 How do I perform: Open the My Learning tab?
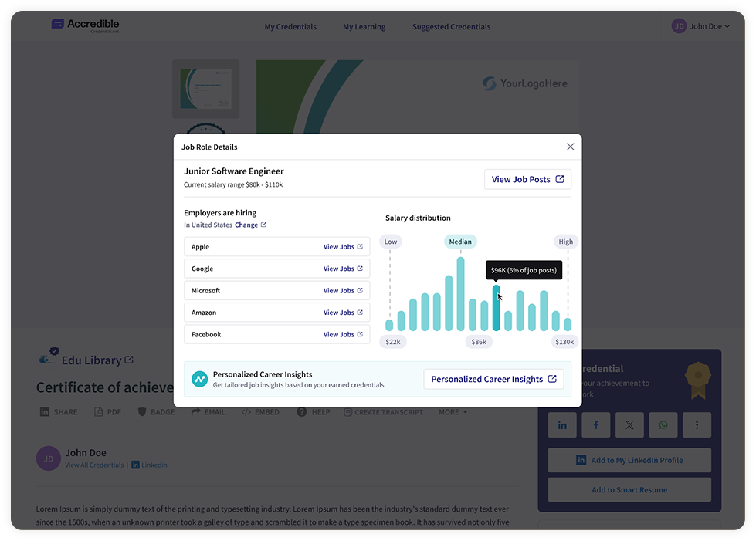(x=364, y=27)
